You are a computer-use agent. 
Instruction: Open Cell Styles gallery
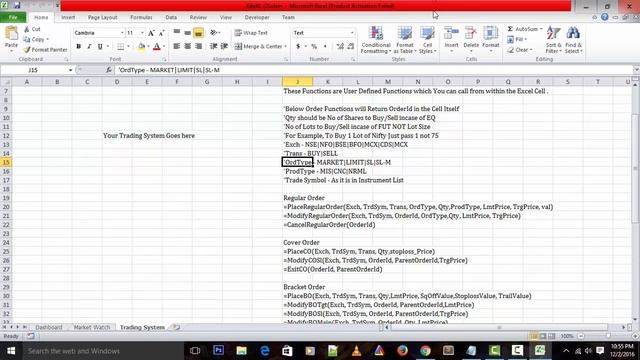click(x=427, y=40)
